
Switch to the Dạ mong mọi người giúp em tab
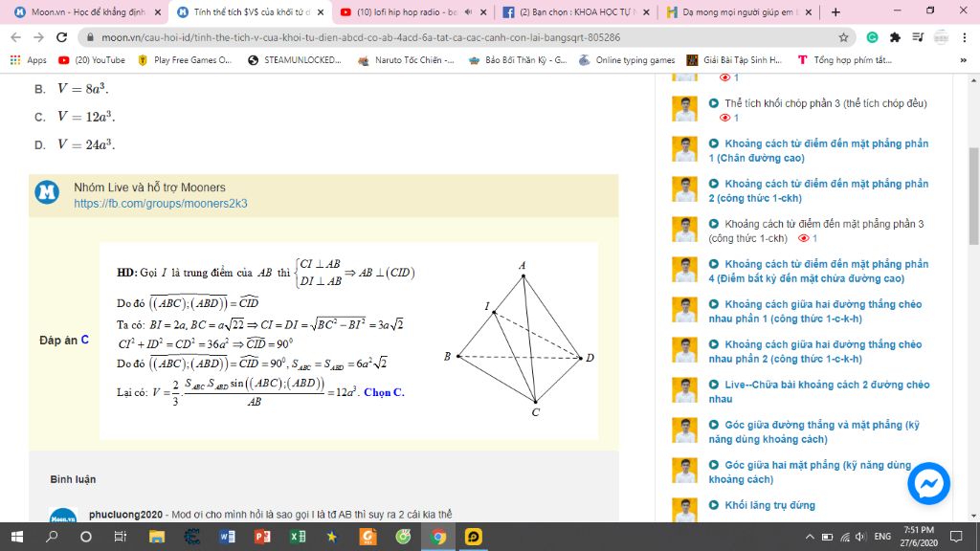coord(738,11)
